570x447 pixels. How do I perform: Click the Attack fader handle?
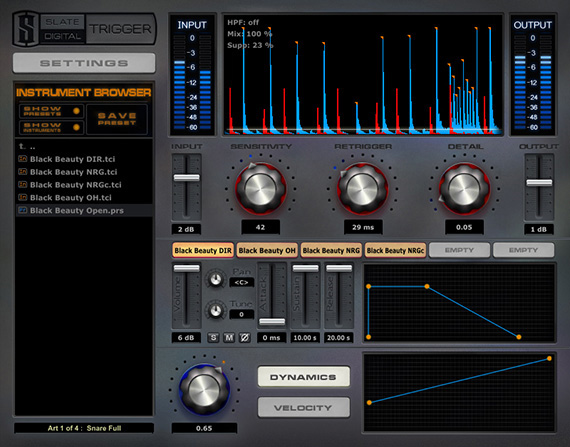[272, 322]
